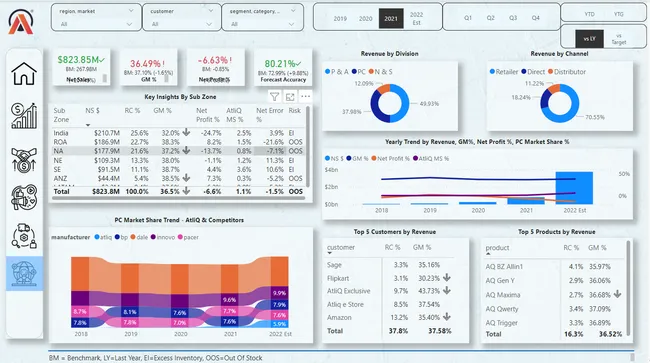Select the AtliQ Exclusive customer row
Viewport: 650px width, 363px height.
[x=390, y=291]
